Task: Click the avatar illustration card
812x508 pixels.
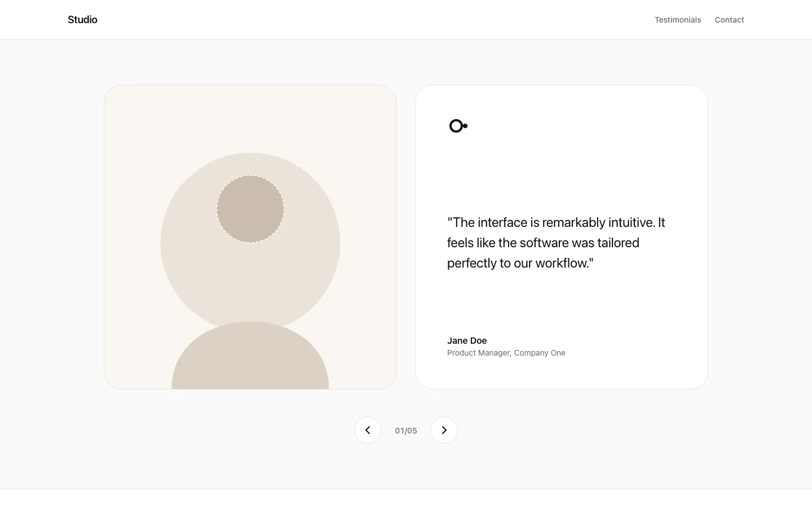Action: 250,237
